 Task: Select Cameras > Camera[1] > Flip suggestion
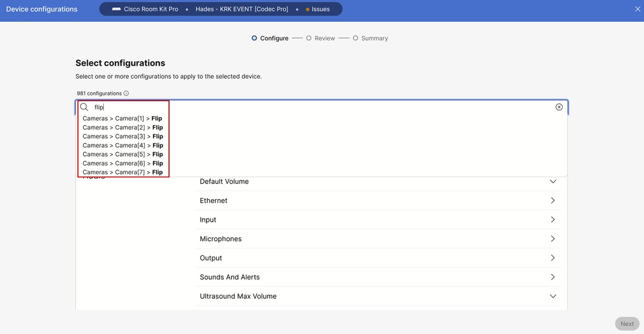[x=123, y=119]
